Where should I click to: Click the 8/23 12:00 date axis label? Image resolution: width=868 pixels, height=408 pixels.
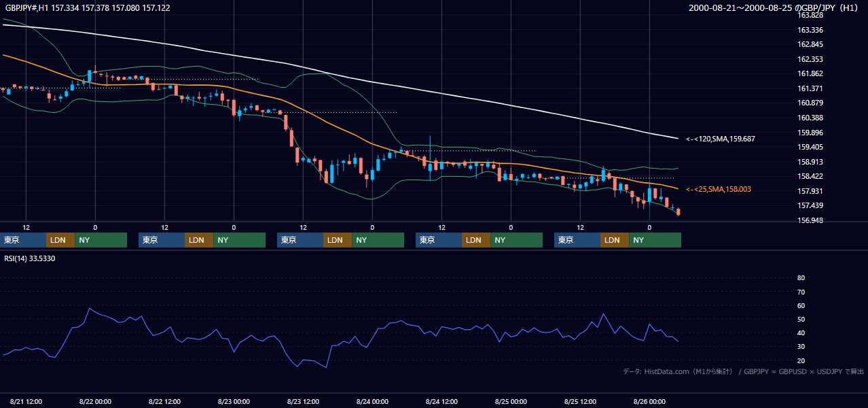tap(304, 402)
